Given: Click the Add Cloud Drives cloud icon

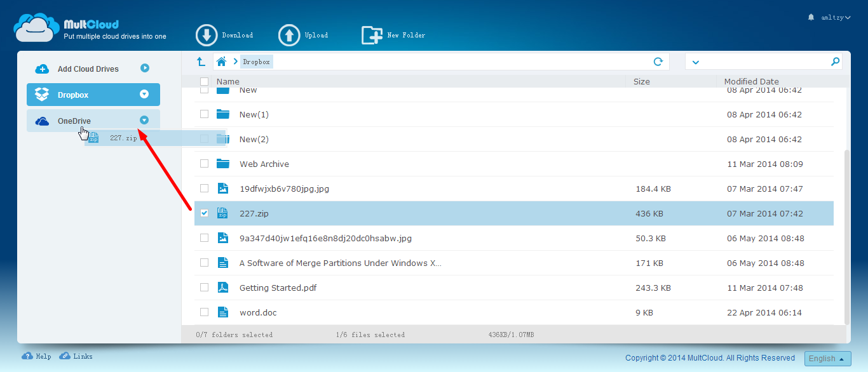Looking at the screenshot, I should (42, 69).
